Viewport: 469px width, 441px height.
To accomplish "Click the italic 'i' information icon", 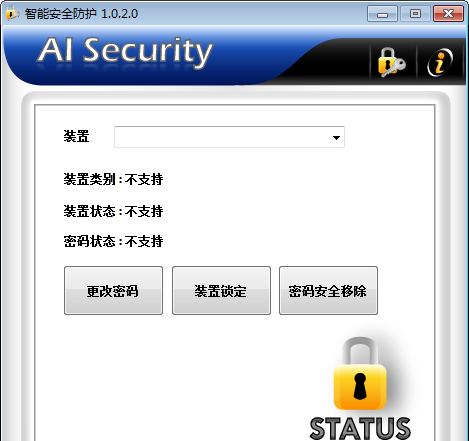I will pyautogui.click(x=440, y=62).
